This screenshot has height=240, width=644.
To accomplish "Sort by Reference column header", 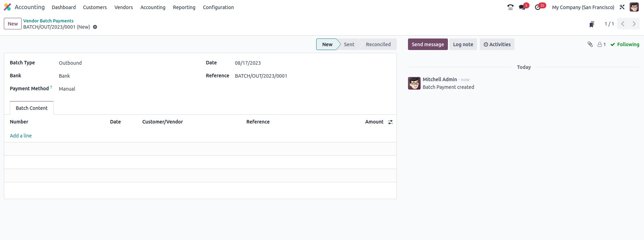I will tap(258, 122).
